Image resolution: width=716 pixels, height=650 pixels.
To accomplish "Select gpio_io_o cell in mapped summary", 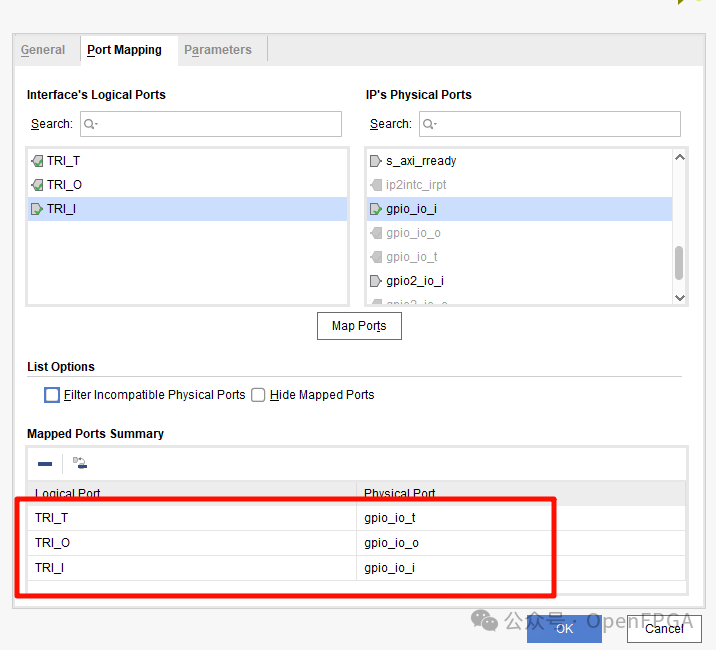I will click(521, 543).
